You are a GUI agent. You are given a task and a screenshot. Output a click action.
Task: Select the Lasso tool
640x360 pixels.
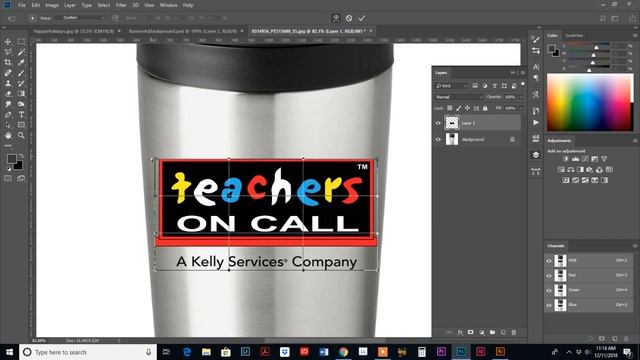pos(8,52)
